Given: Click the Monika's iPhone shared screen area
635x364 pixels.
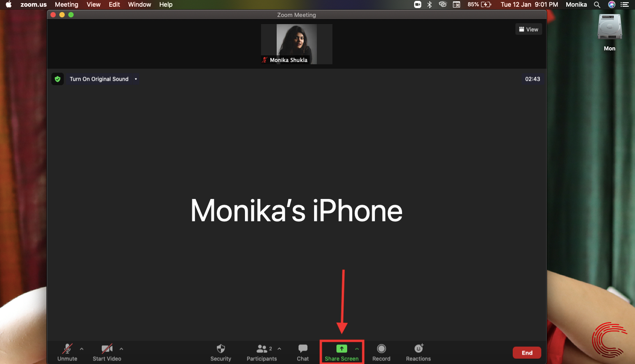Looking at the screenshot, I should click(297, 211).
